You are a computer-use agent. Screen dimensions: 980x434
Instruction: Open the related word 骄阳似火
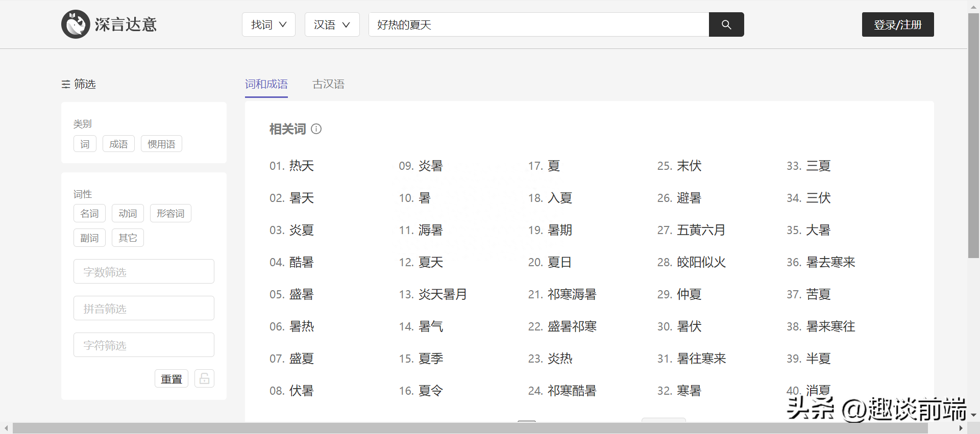click(701, 262)
